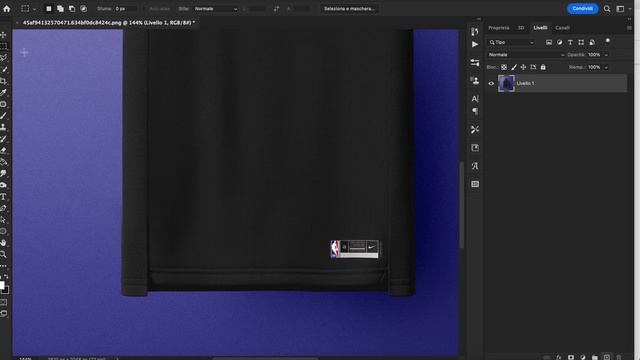Open the Character panel icon
Viewport: 640px width, 360px height.
[475, 99]
